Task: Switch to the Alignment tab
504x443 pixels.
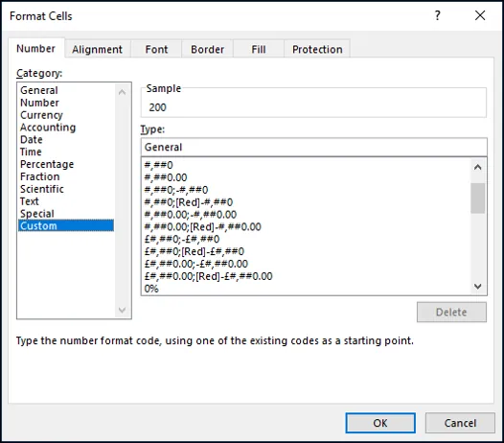Action: pyautogui.click(x=97, y=49)
